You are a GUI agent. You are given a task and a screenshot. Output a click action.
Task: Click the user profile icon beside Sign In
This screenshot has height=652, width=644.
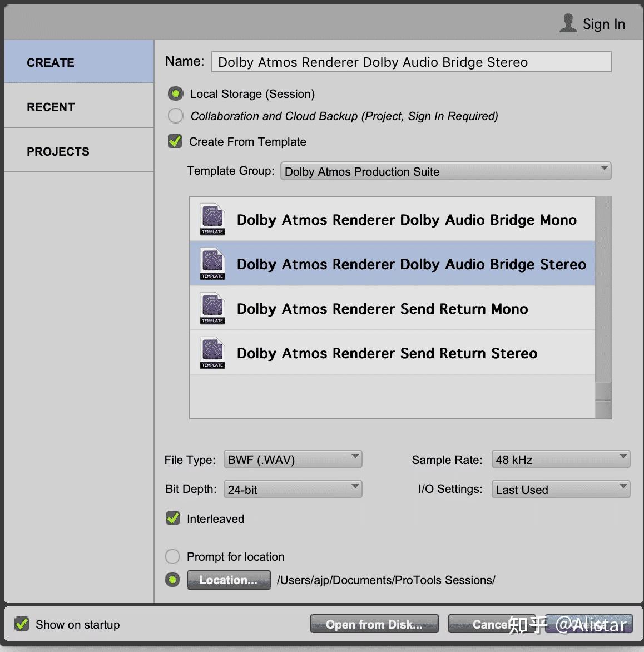[568, 23]
